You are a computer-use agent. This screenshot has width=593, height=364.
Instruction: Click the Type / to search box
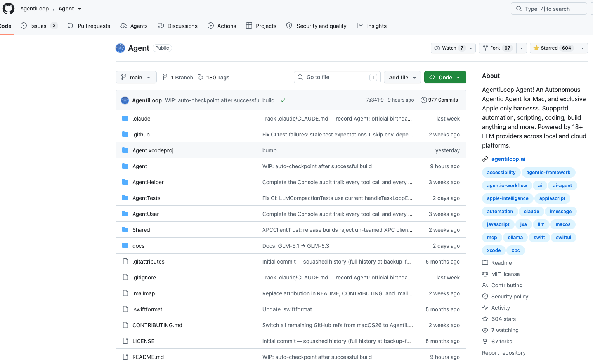pyautogui.click(x=549, y=9)
